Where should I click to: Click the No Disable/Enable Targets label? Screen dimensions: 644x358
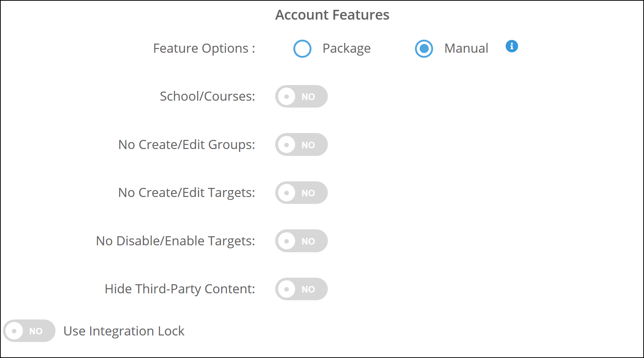pyautogui.click(x=175, y=241)
